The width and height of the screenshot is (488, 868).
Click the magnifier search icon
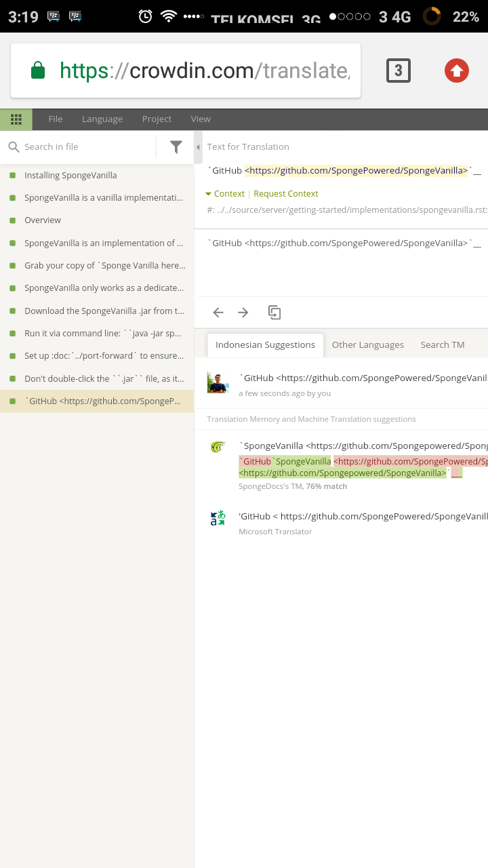(14, 146)
